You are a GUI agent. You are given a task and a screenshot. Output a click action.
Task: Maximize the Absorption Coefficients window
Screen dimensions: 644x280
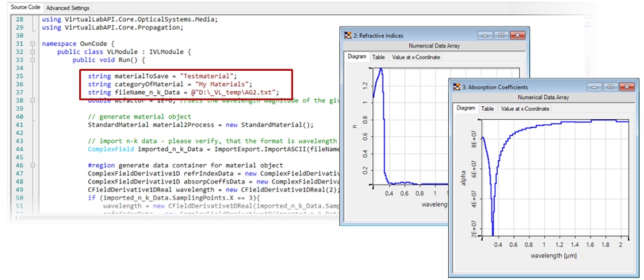click(x=611, y=87)
